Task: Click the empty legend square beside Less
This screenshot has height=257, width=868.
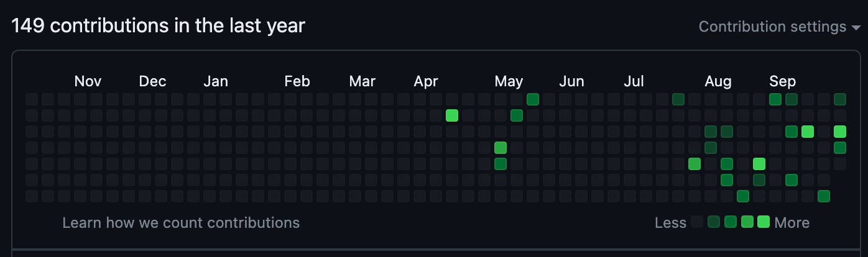Action: pyautogui.click(x=697, y=222)
